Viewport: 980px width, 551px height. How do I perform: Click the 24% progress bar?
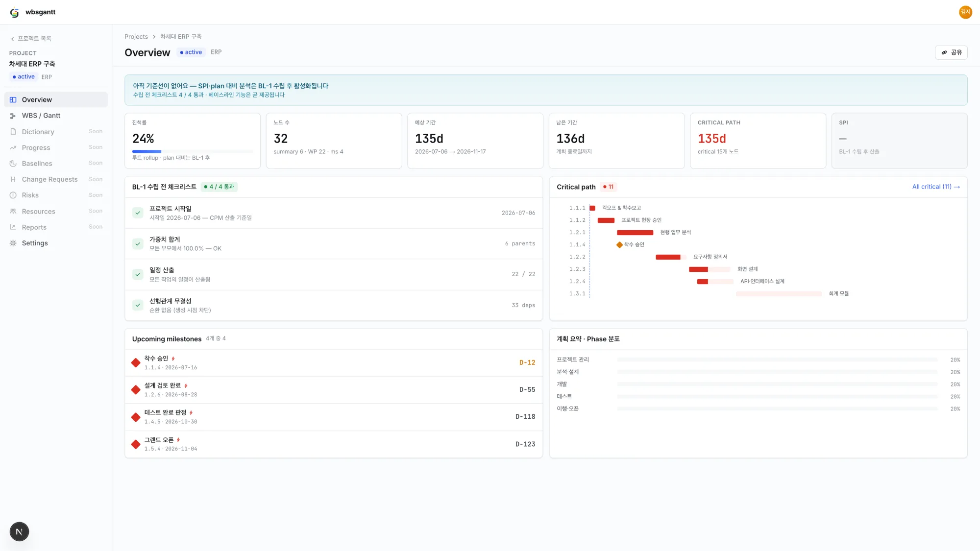point(193,152)
